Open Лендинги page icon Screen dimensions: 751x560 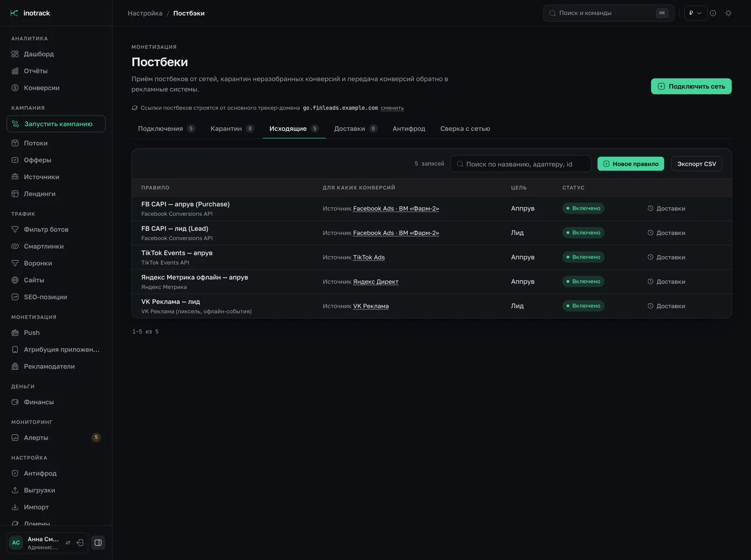15,194
